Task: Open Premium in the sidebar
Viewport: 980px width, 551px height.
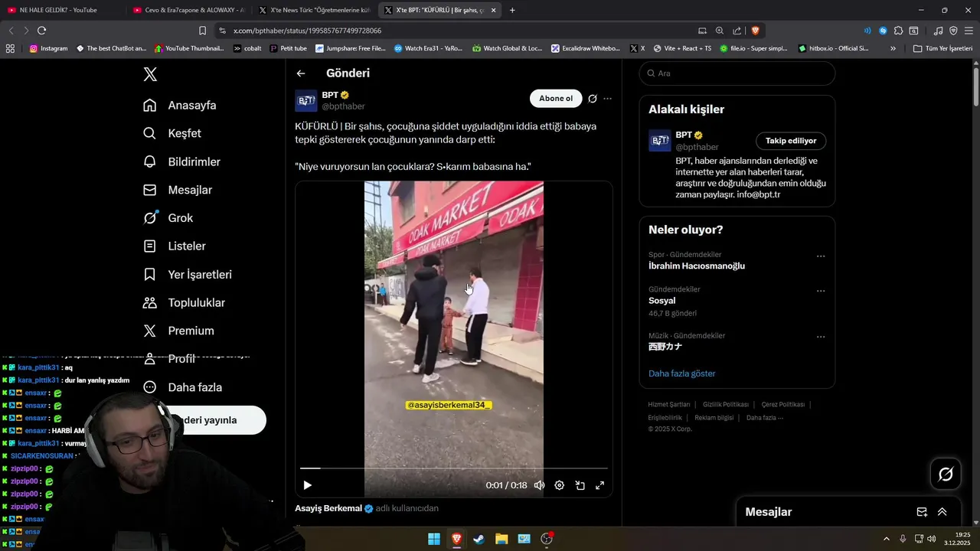Action: pos(178,331)
